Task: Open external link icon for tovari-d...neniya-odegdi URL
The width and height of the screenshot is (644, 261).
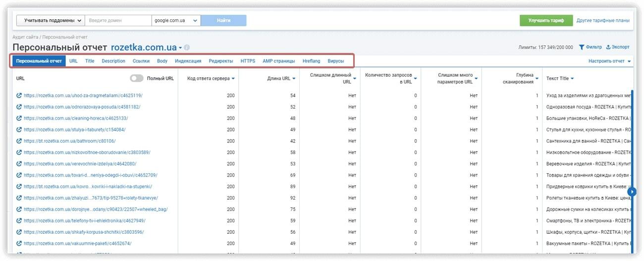Action: click(x=19, y=175)
